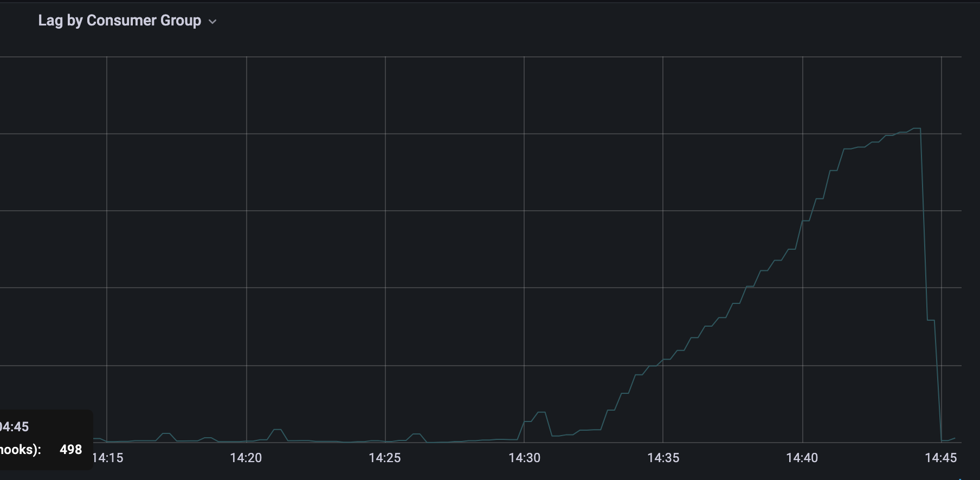Select the 14:45 time axis label

(941, 458)
